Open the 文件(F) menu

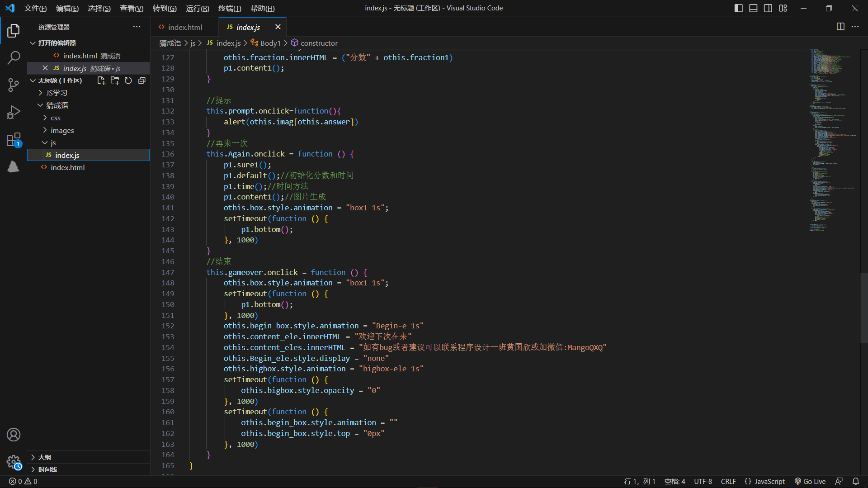tap(35, 8)
